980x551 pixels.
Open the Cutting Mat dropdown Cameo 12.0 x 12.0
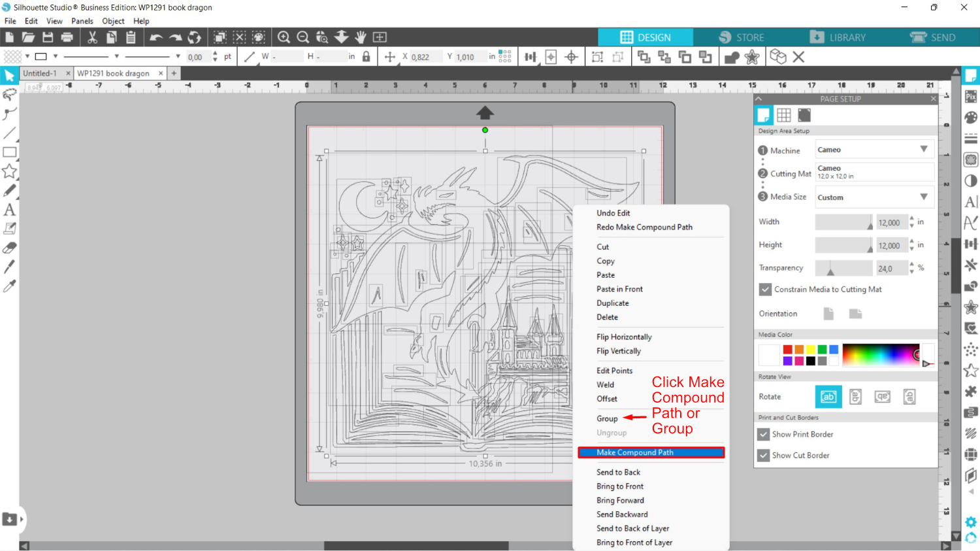click(x=875, y=172)
